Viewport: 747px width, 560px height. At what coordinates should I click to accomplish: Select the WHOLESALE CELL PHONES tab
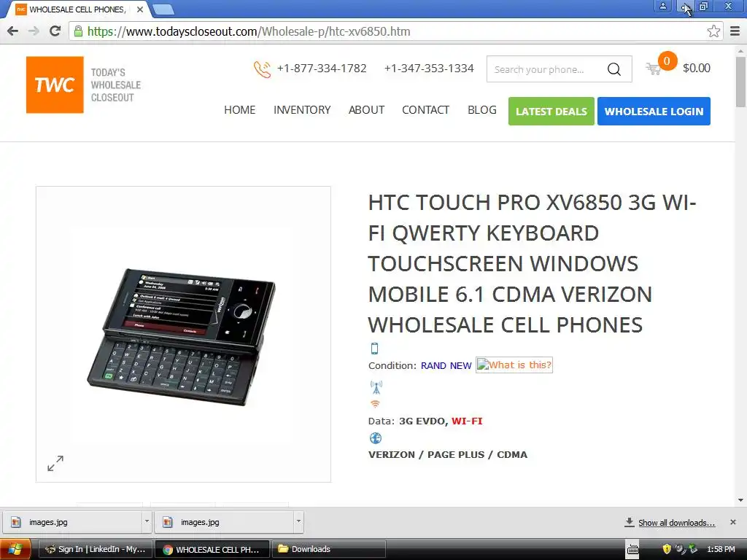point(76,9)
